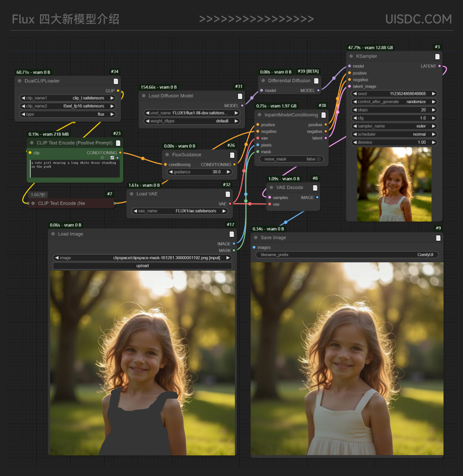
Task: Click the document icon on Load Image node
Action: tap(231, 234)
